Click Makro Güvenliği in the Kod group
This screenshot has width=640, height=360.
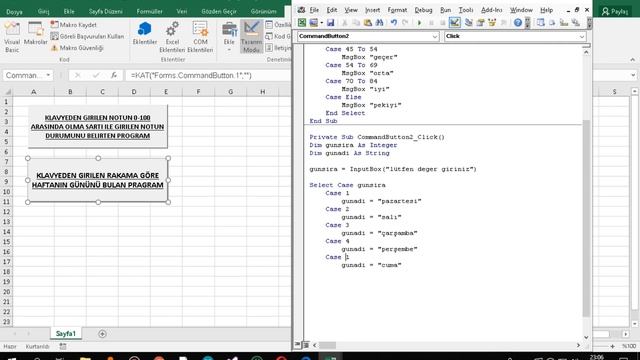[77, 48]
